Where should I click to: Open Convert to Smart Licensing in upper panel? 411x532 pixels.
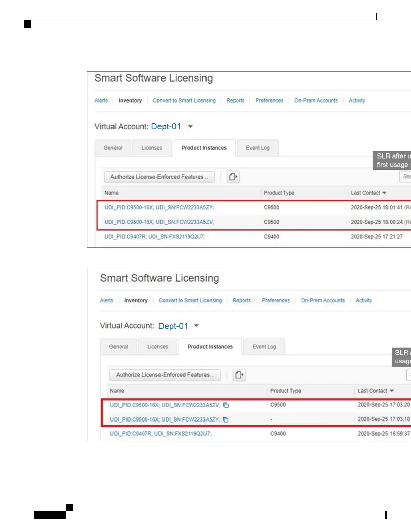coord(184,100)
